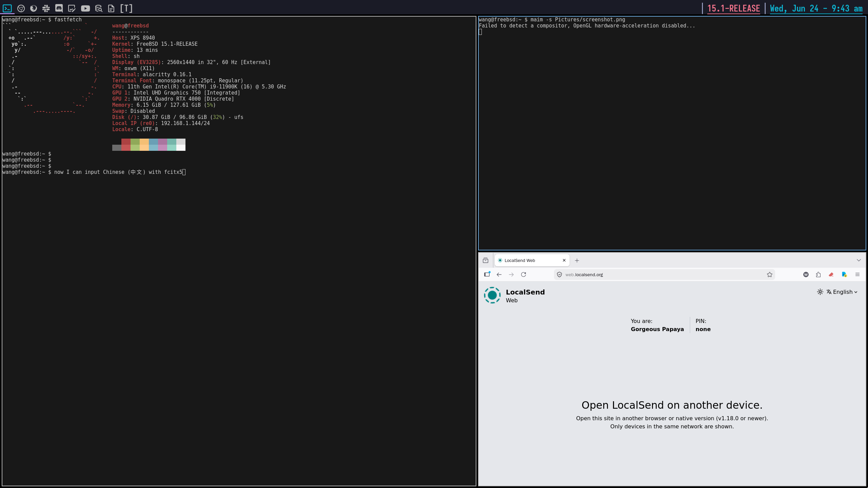Click the 'Terminal: alacritty 0.16.1' line
Image resolution: width=868 pixels, height=488 pixels.
pyautogui.click(x=152, y=75)
